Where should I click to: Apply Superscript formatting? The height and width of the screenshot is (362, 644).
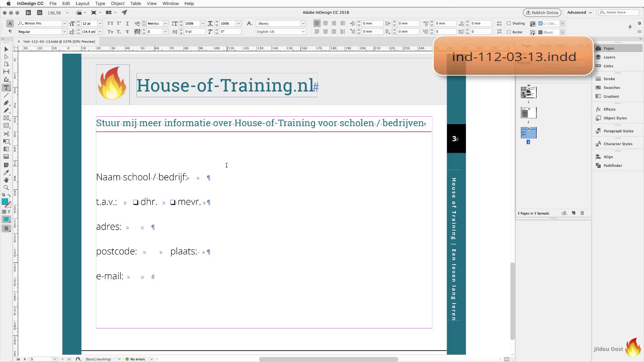pos(119,23)
